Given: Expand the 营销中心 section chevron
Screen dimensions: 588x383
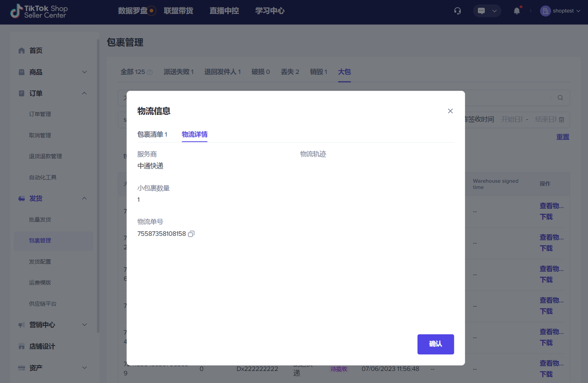Looking at the screenshot, I should (85, 325).
